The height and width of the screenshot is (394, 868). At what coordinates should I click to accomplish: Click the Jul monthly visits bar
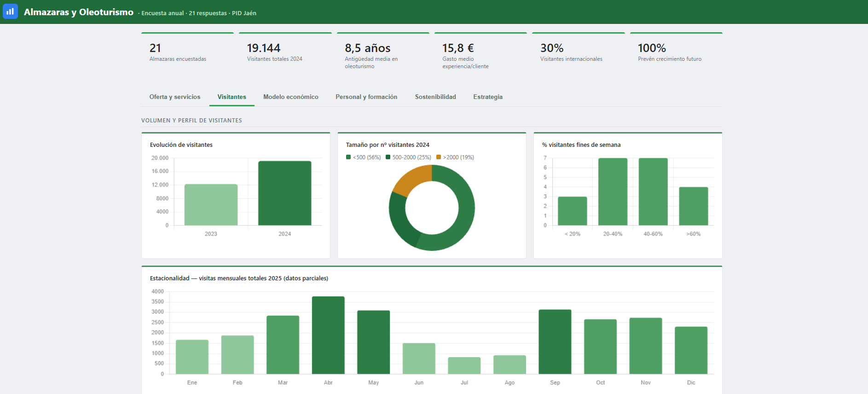pyautogui.click(x=464, y=365)
